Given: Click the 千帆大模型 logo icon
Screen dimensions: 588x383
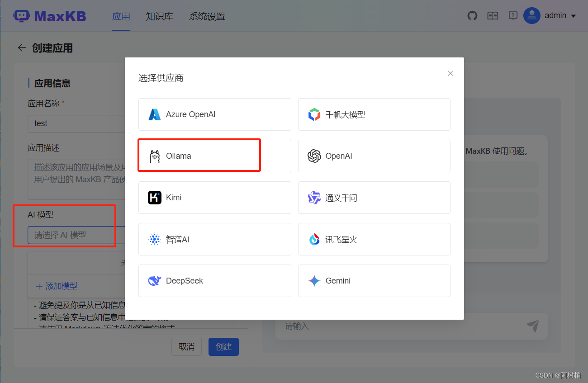Looking at the screenshot, I should pos(314,114).
